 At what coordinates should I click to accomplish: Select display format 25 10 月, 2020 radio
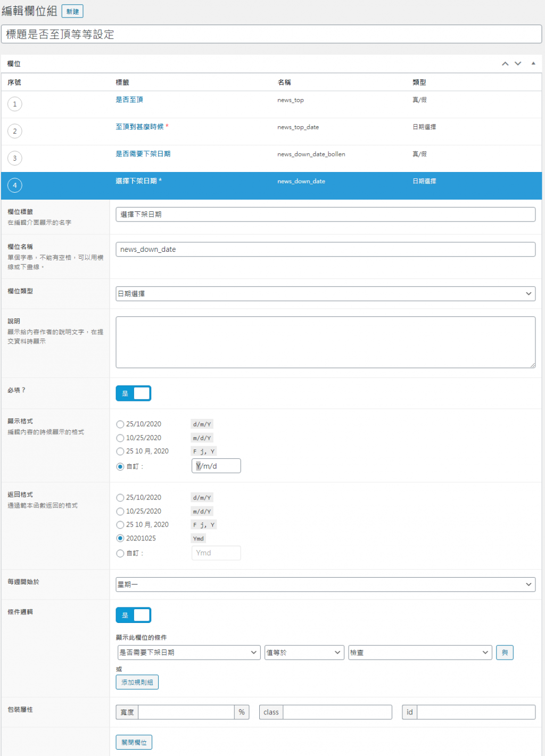coord(120,451)
